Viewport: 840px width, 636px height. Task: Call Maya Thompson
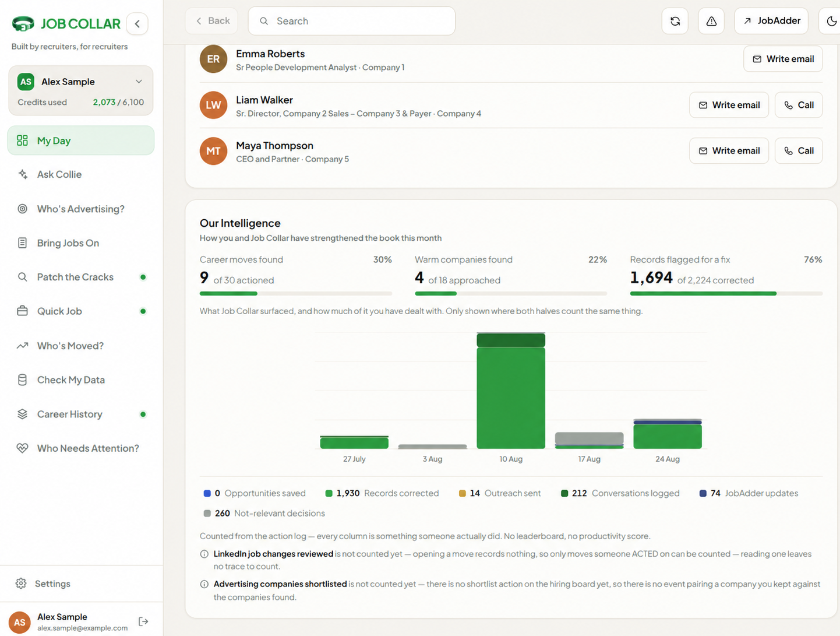point(799,151)
